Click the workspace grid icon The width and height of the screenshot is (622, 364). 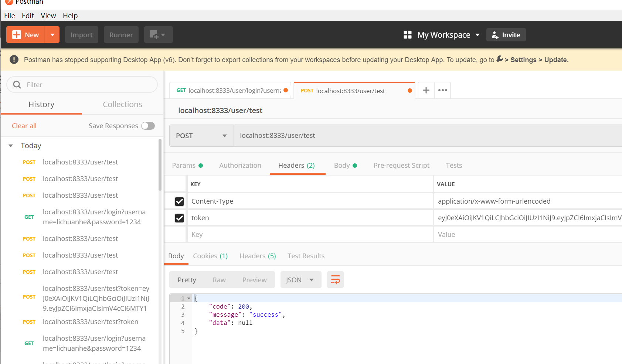(408, 35)
